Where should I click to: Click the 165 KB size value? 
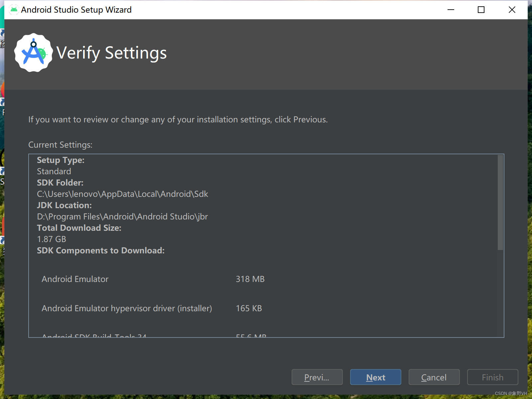click(x=249, y=308)
